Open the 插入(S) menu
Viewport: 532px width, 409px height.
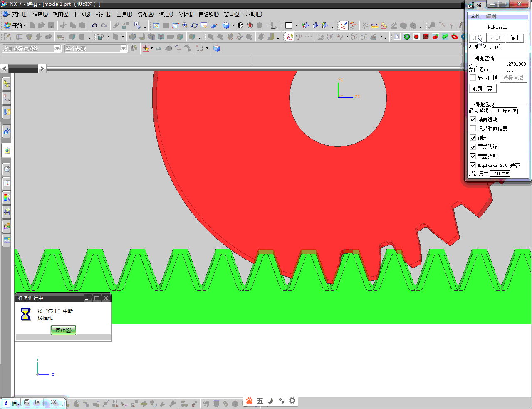(x=82, y=14)
